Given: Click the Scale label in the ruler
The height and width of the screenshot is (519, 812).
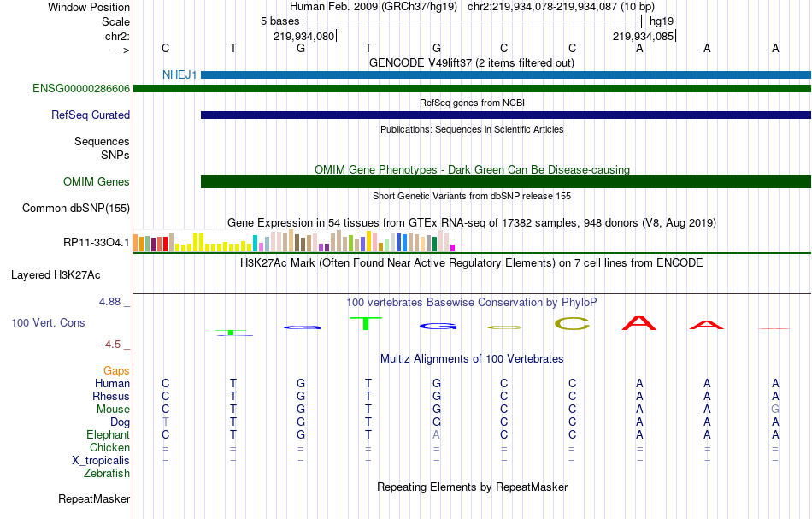Looking at the screenshot, I should [116, 21].
